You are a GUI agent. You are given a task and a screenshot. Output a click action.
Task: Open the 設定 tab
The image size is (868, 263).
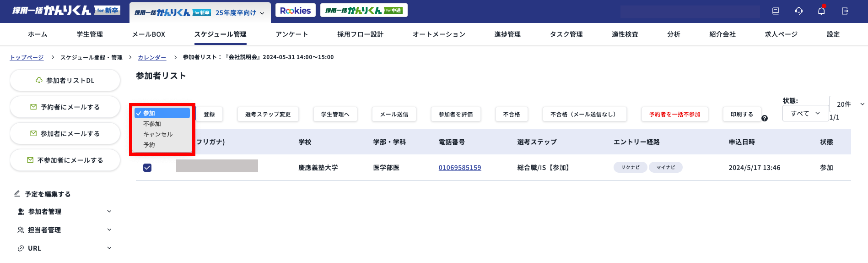833,34
